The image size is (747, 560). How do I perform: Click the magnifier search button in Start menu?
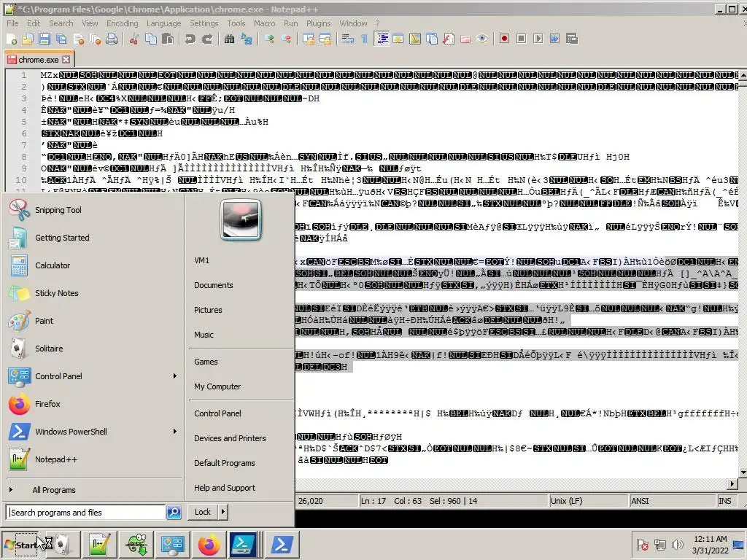[x=174, y=513]
